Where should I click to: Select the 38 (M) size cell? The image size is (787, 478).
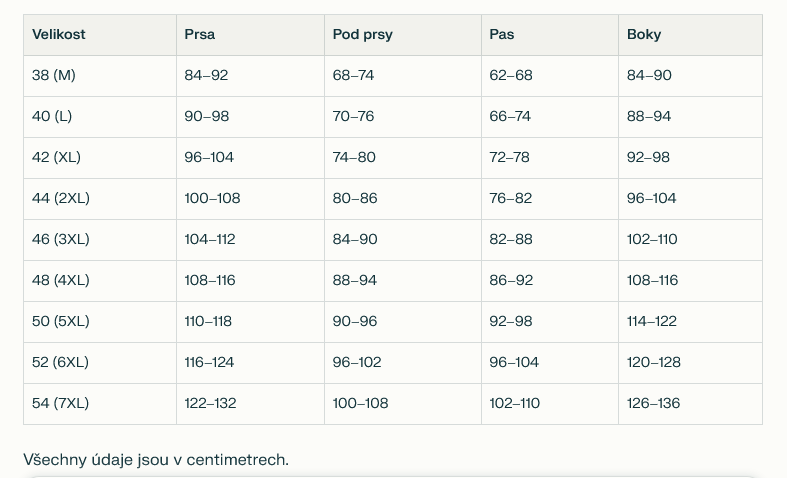tap(54, 75)
